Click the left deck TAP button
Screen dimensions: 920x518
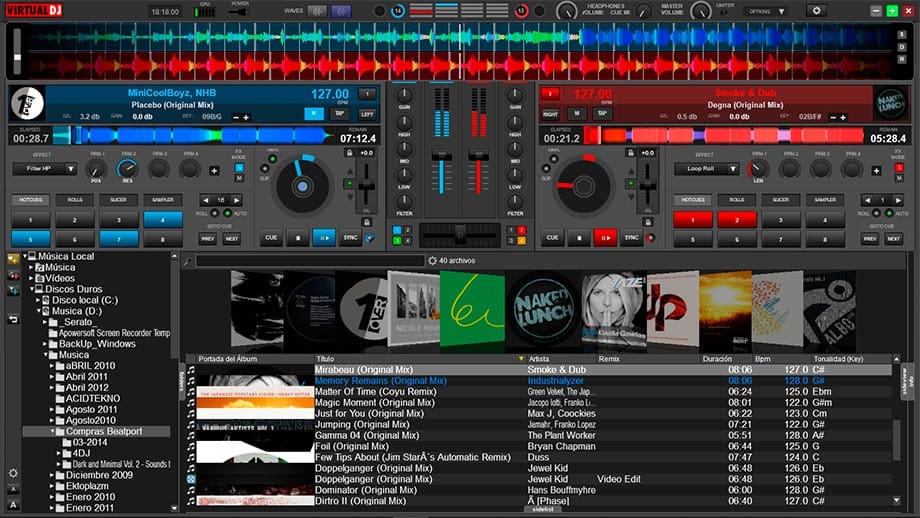(x=340, y=114)
